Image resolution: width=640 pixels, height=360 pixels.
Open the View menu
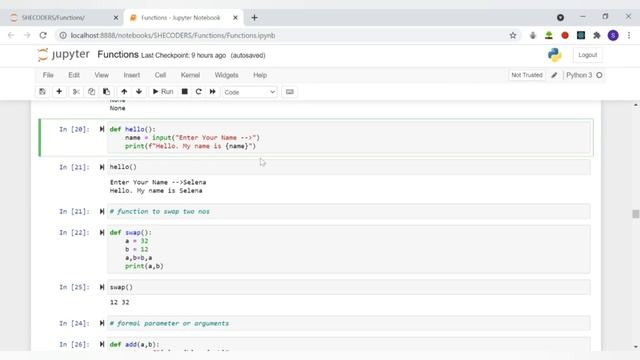coord(102,75)
